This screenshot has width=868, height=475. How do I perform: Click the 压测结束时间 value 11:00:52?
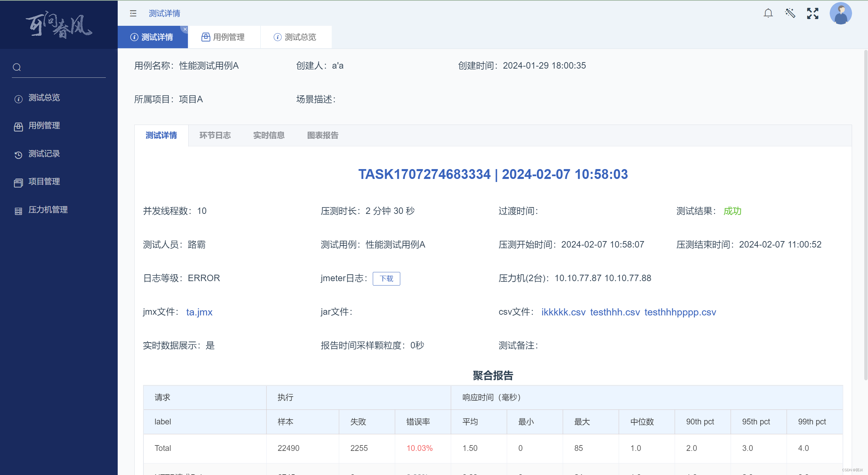(804, 244)
